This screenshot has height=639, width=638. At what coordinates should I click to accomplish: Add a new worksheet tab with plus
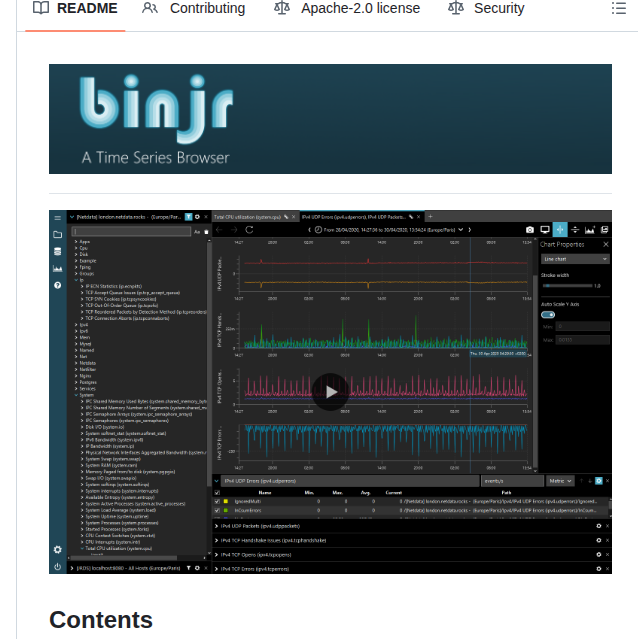click(x=430, y=217)
